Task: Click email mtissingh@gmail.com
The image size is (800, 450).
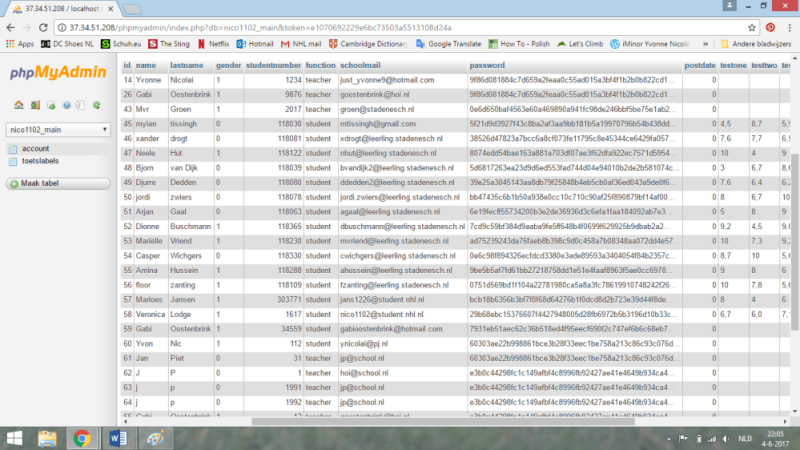Action: tap(378, 124)
